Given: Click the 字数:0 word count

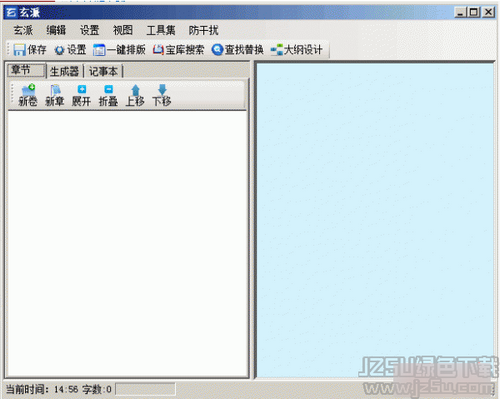Looking at the screenshot, I should (97, 389).
